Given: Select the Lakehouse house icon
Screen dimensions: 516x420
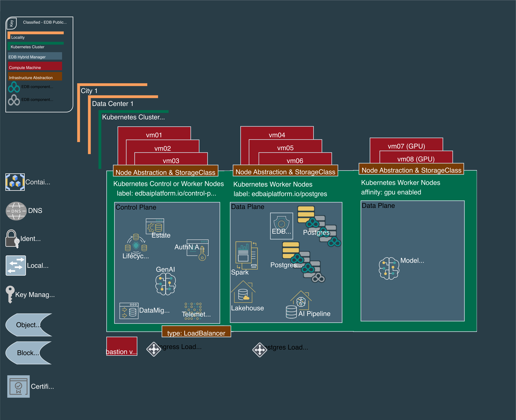Looking at the screenshot, I should click(x=243, y=292).
